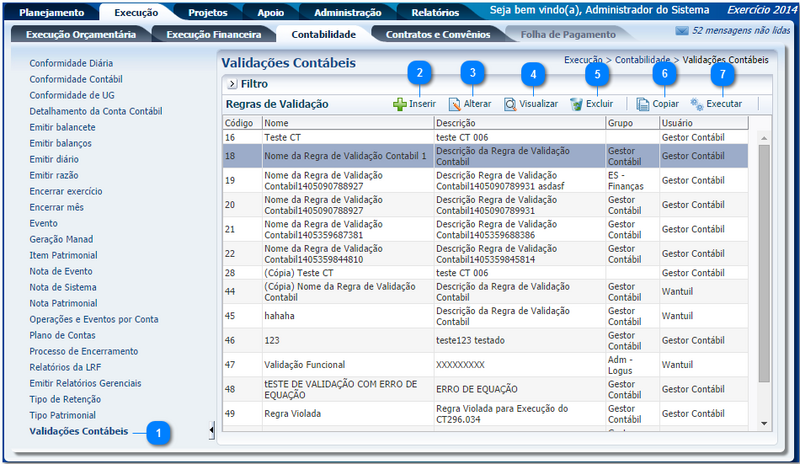Viewport: 800px width, 464px height.
Task: Switch to the Planejamento main tab
Action: 52,13
